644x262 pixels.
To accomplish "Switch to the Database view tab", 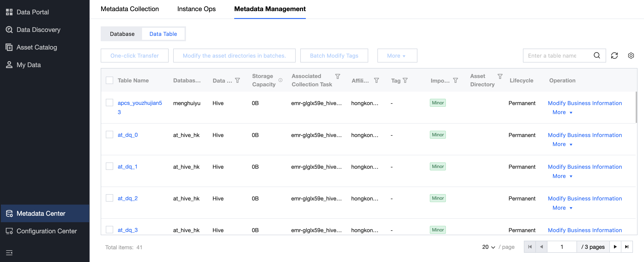I will pyautogui.click(x=122, y=34).
